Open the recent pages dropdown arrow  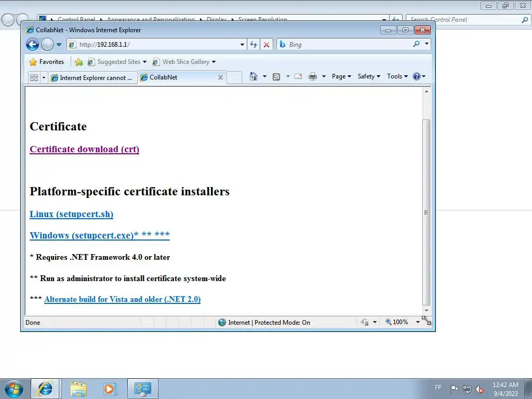(x=59, y=45)
